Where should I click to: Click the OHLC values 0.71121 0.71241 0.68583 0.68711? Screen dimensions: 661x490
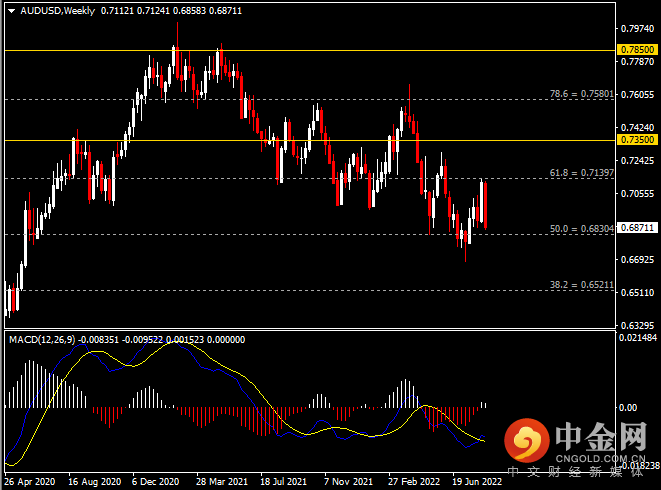[172, 11]
